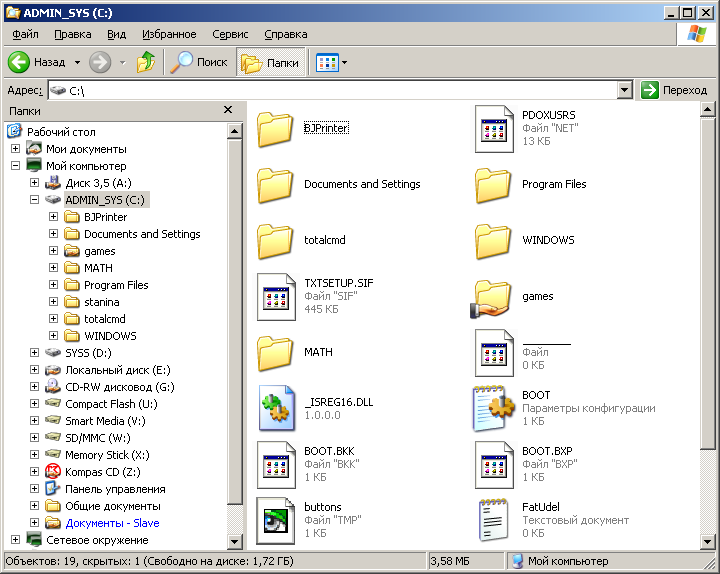Image resolution: width=720 pixels, height=574 pixels.
Task: Expand Сетевое окружение tree node
Action: coord(15,539)
